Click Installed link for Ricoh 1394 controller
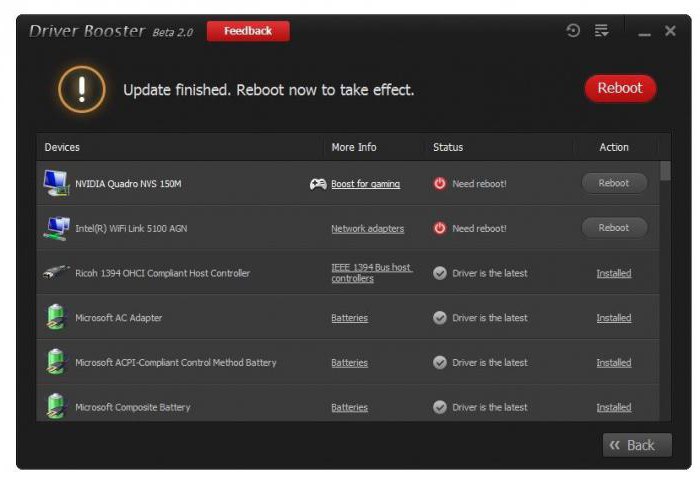Image resolution: width=700 pixels, height=478 pixels. [x=614, y=273]
